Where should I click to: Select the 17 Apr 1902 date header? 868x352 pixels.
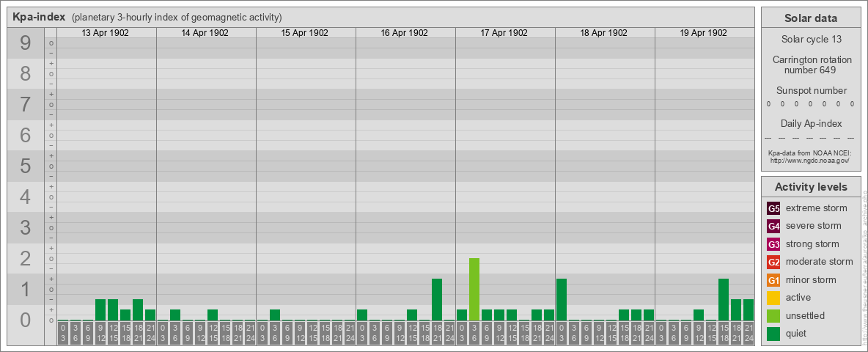point(504,33)
